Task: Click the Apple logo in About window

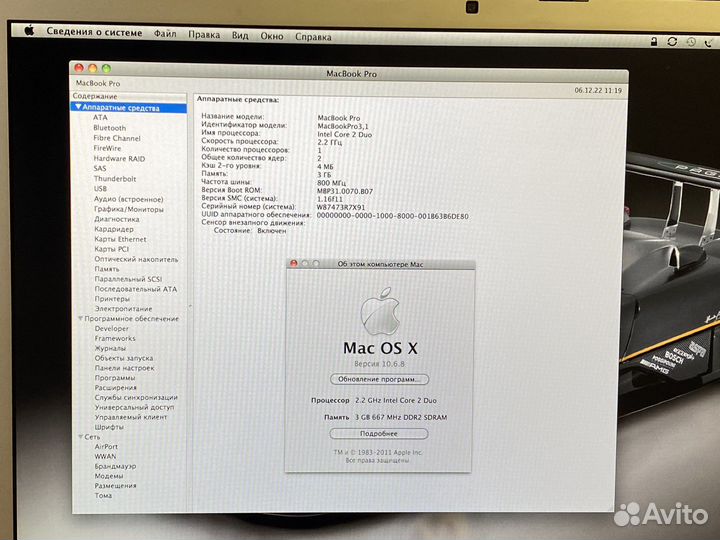Action: pos(380,312)
